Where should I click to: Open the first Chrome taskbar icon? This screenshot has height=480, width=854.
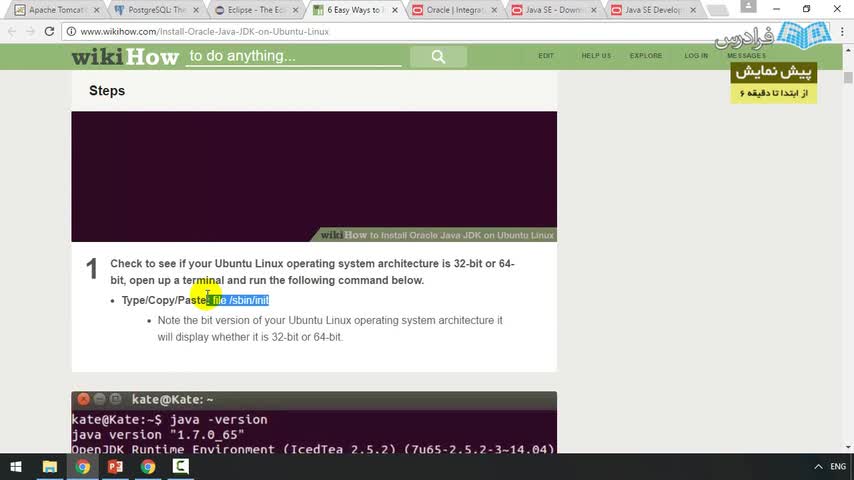click(x=83, y=467)
